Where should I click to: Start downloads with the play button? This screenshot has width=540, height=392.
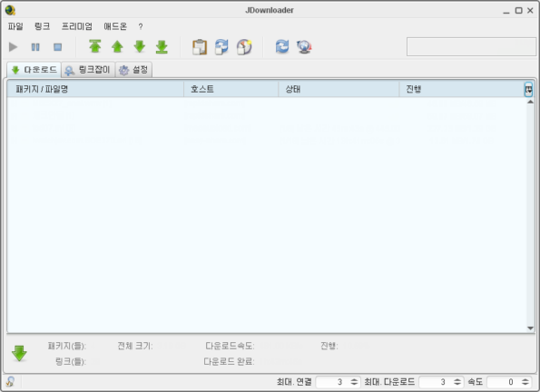click(13, 47)
